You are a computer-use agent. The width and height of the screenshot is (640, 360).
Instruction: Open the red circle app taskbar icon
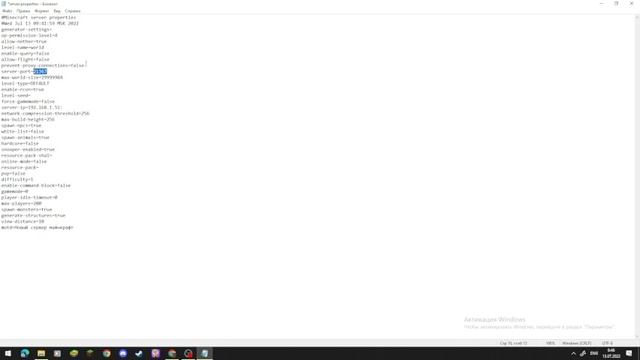(188, 353)
